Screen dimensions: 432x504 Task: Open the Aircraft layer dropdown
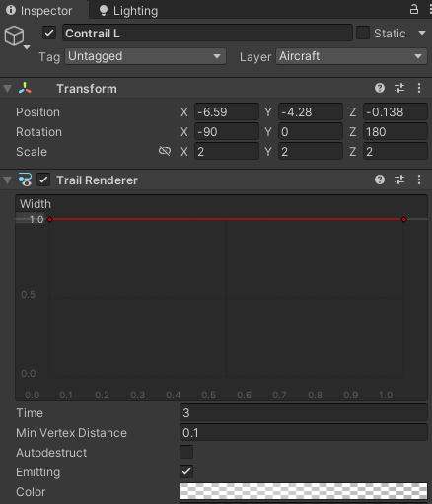click(351, 56)
